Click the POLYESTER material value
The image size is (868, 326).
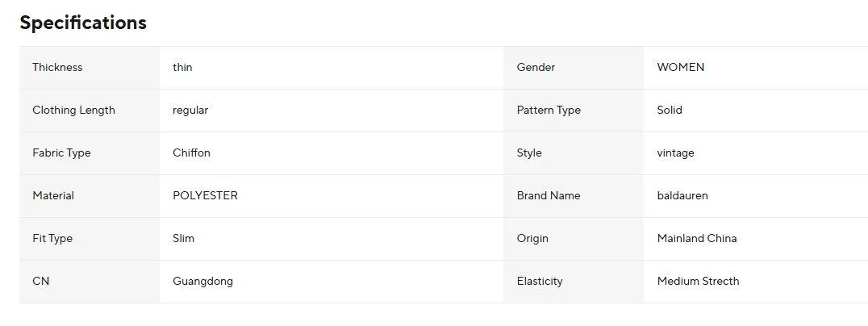(x=206, y=195)
